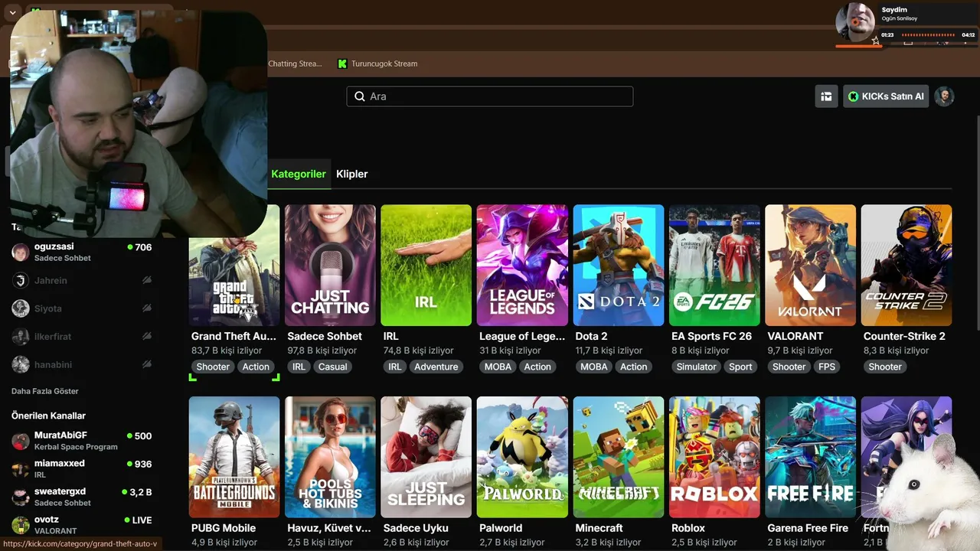The image size is (980, 551).
Task: Click the sweatergxd channel name
Action: tap(60, 491)
